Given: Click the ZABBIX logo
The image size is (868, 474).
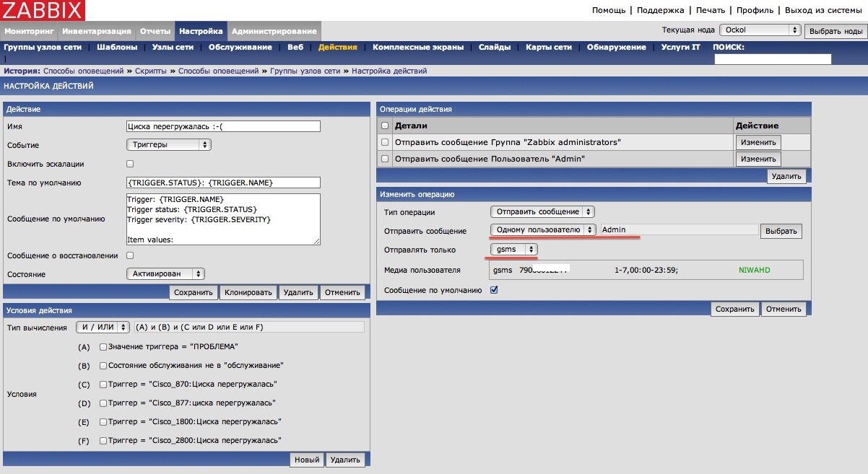Looking at the screenshot, I should (43, 11).
